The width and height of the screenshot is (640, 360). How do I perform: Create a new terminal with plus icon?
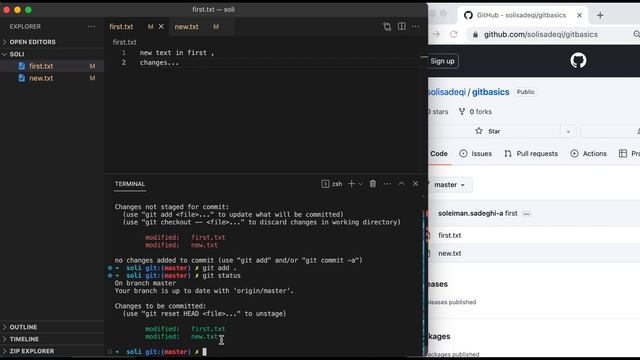point(351,184)
